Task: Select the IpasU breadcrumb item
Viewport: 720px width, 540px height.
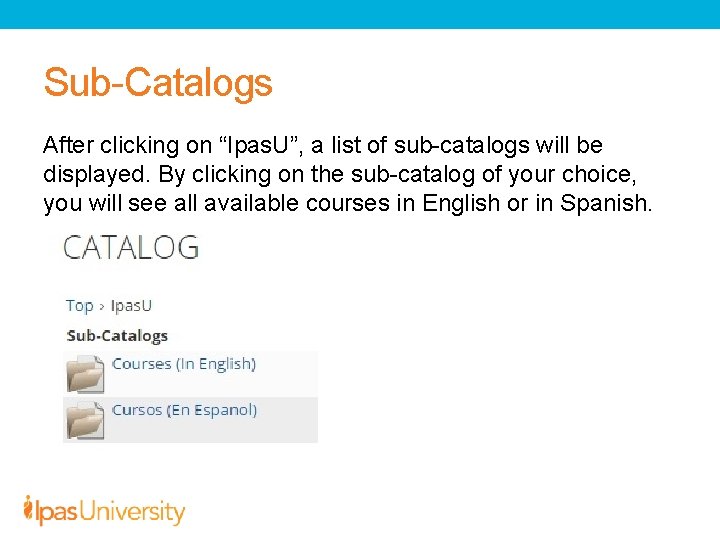Action: (x=131, y=305)
